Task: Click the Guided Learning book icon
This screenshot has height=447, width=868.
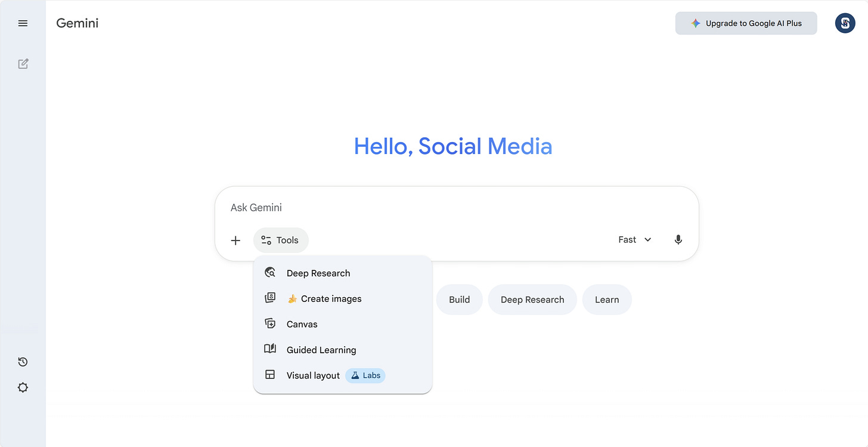Action: 270,349
